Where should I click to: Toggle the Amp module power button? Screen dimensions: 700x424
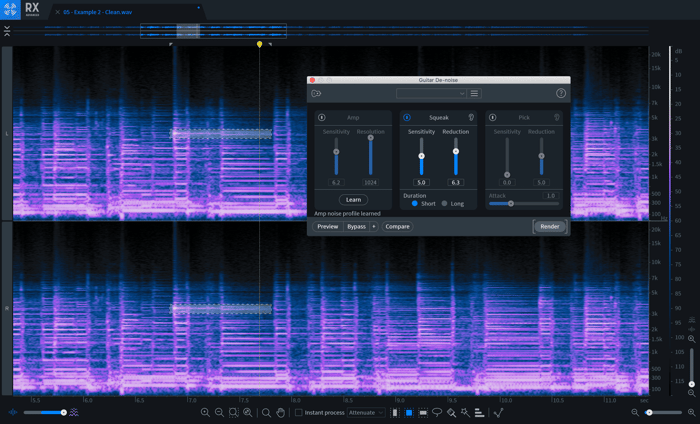(321, 117)
